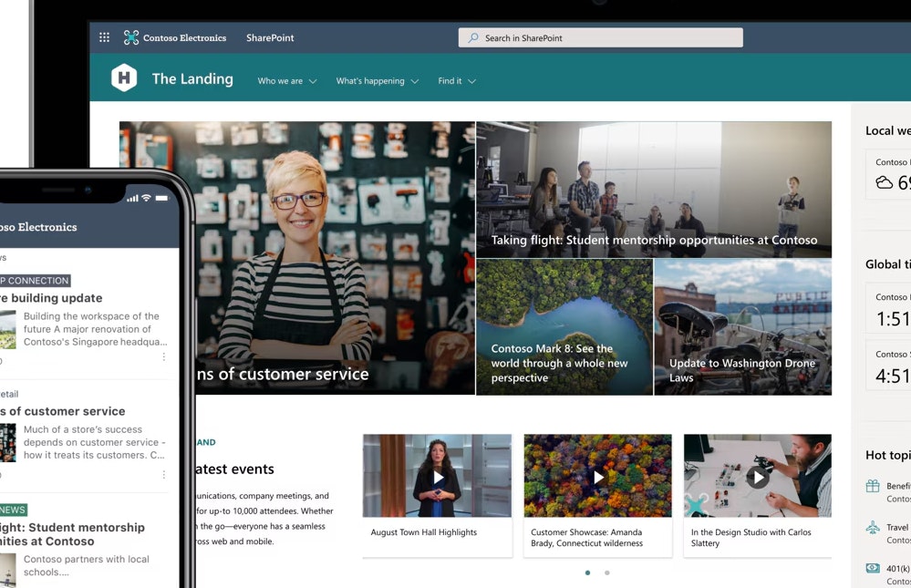Image resolution: width=911 pixels, height=588 pixels.
Task: Open Taking flight student mentorship article
Action: 654,190
